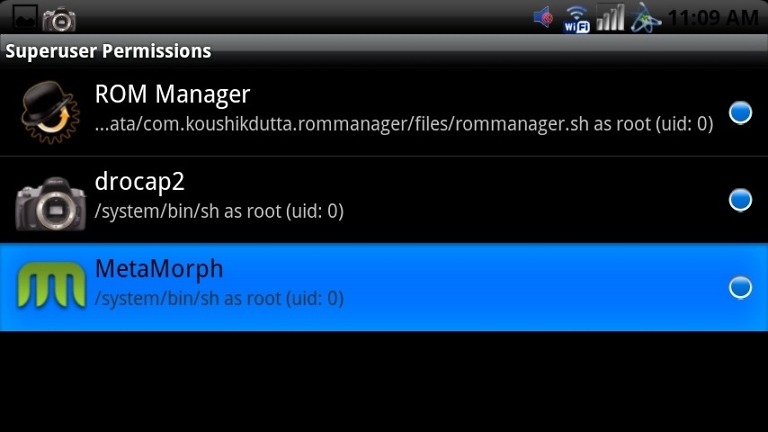Tap the green MetaMorph icon
This screenshot has height=432, width=768.
pyautogui.click(x=51, y=285)
